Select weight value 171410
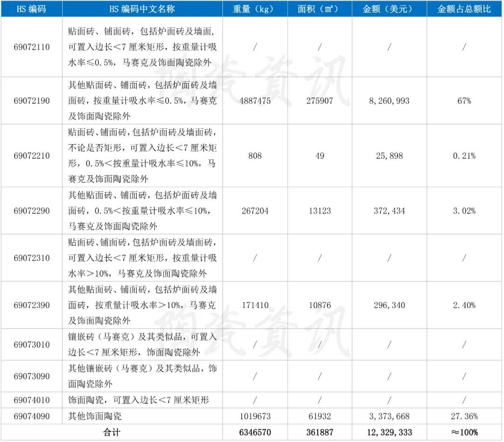504x442 pixels. click(x=255, y=305)
